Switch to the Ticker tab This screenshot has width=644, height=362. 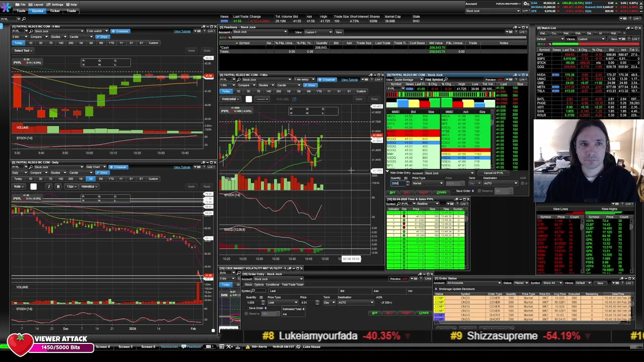[x=55, y=11]
